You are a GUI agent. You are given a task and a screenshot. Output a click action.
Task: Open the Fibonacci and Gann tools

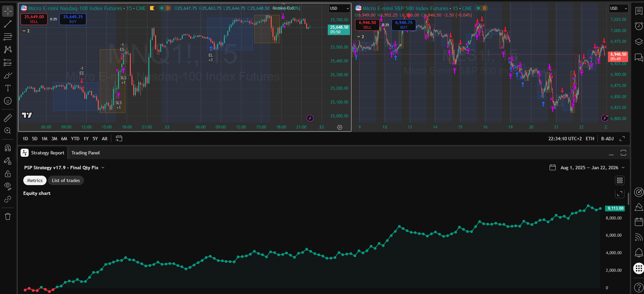click(8, 37)
